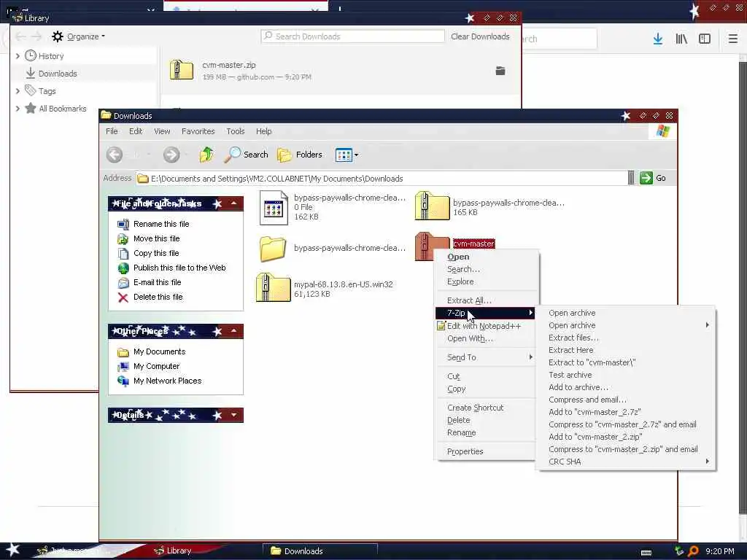Select the bypass-paywalls 0 File document icon

[274, 208]
